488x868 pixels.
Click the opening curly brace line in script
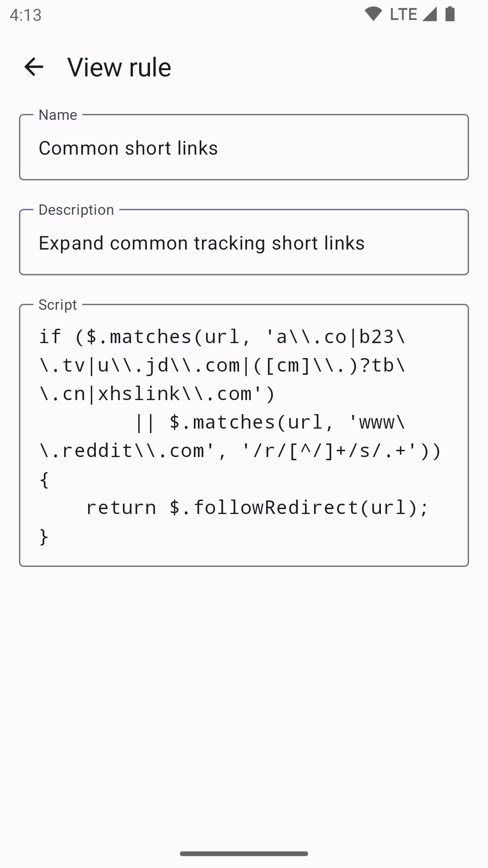44,479
